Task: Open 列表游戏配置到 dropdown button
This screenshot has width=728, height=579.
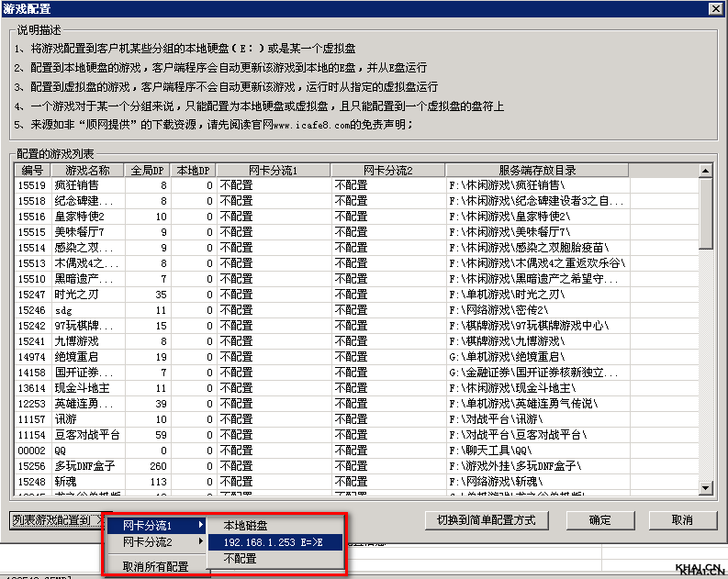Action: [57, 520]
